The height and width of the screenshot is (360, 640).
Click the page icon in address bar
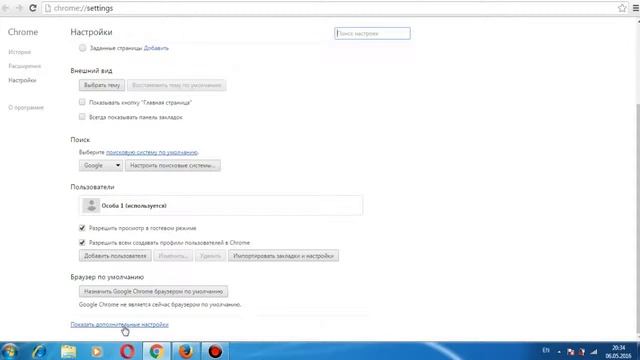pyautogui.click(x=48, y=8)
